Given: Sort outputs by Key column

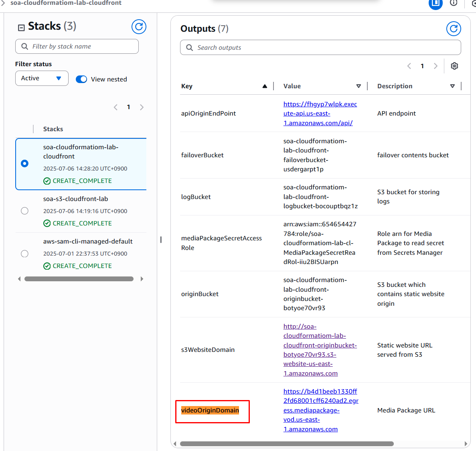Looking at the screenshot, I should 265,86.
